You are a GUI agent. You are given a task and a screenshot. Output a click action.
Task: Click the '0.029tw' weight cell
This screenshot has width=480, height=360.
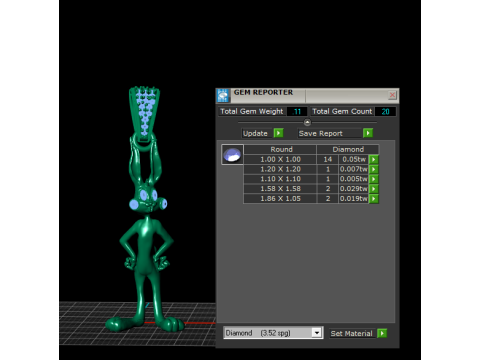point(354,189)
